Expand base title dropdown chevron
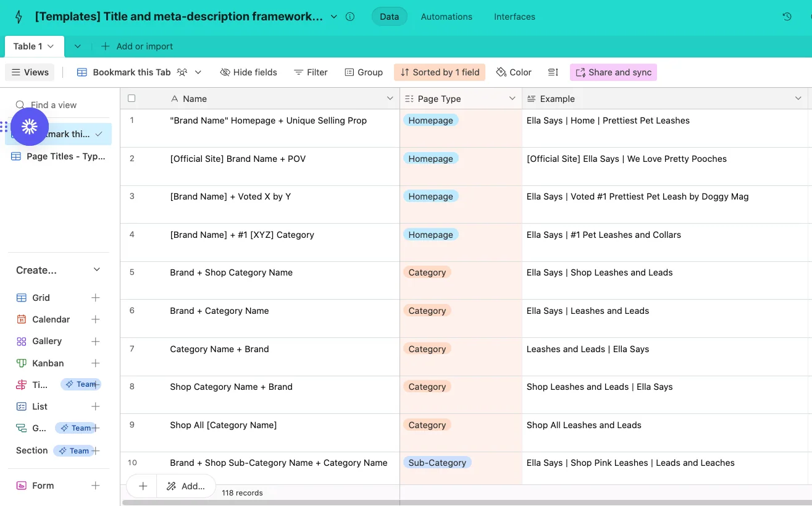This screenshot has width=812, height=506. coord(334,17)
